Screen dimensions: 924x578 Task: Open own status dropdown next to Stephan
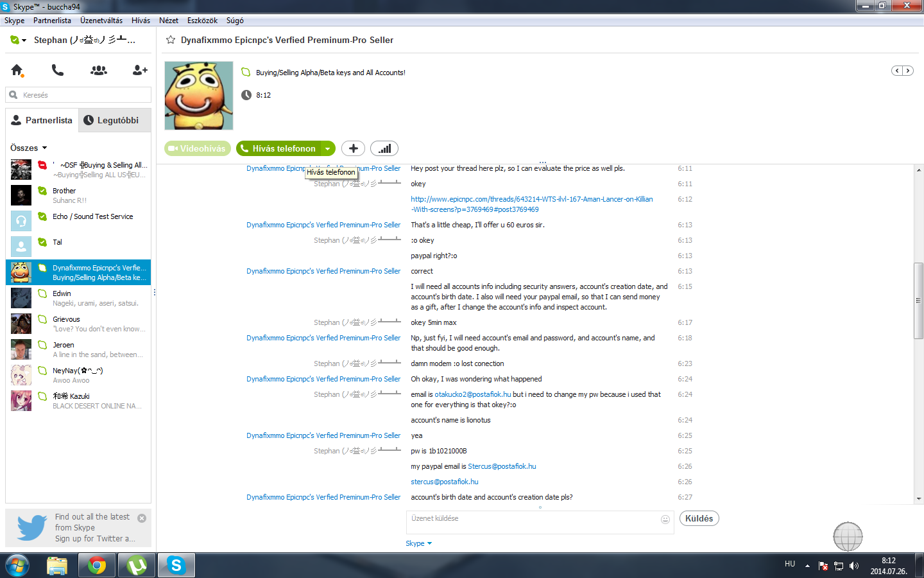19,40
